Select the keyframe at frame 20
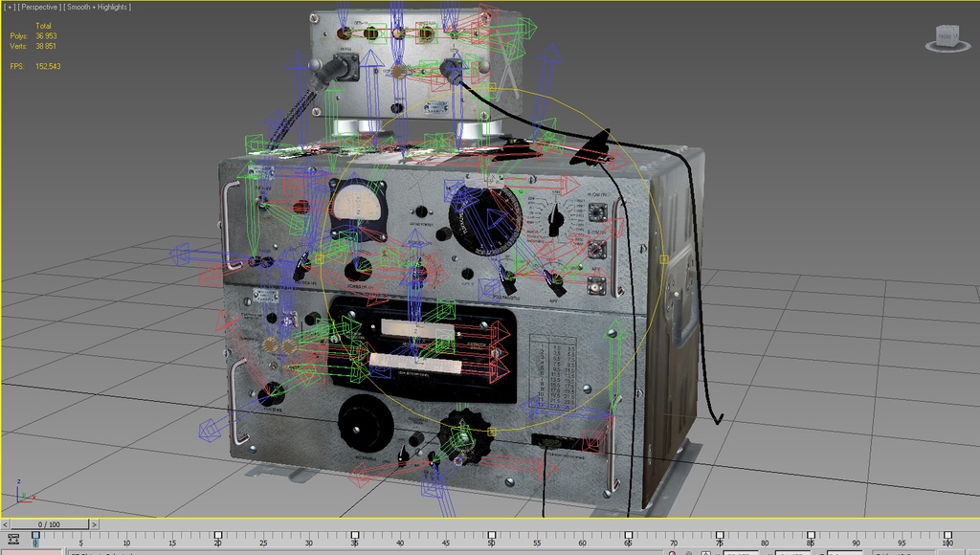 218,536
